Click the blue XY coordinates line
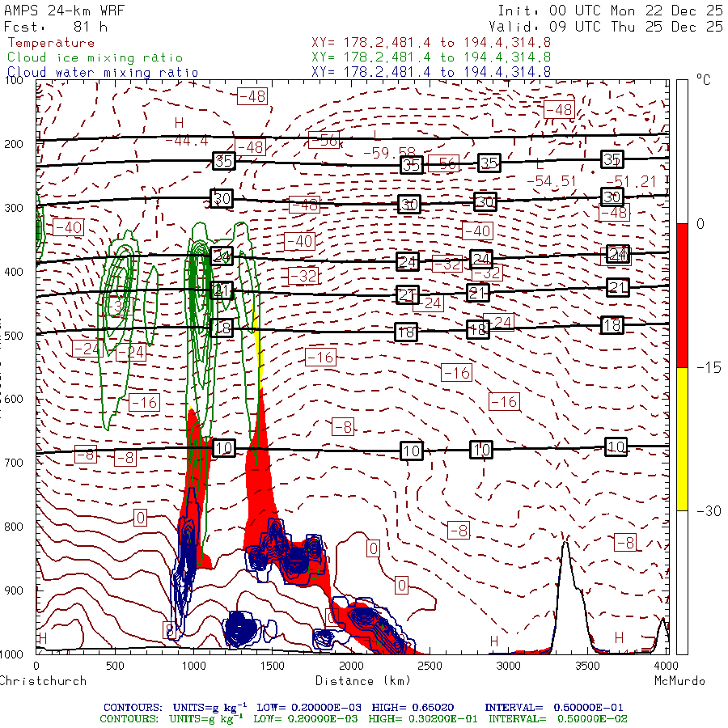728x728 pixels. pyautogui.click(x=431, y=72)
